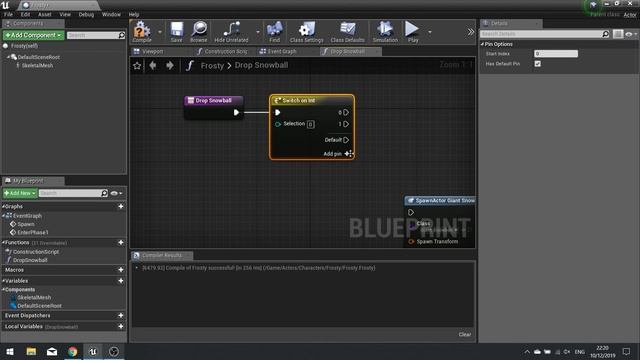Select ConstructionScript function
This screenshot has width=640, height=360.
[x=36, y=252]
